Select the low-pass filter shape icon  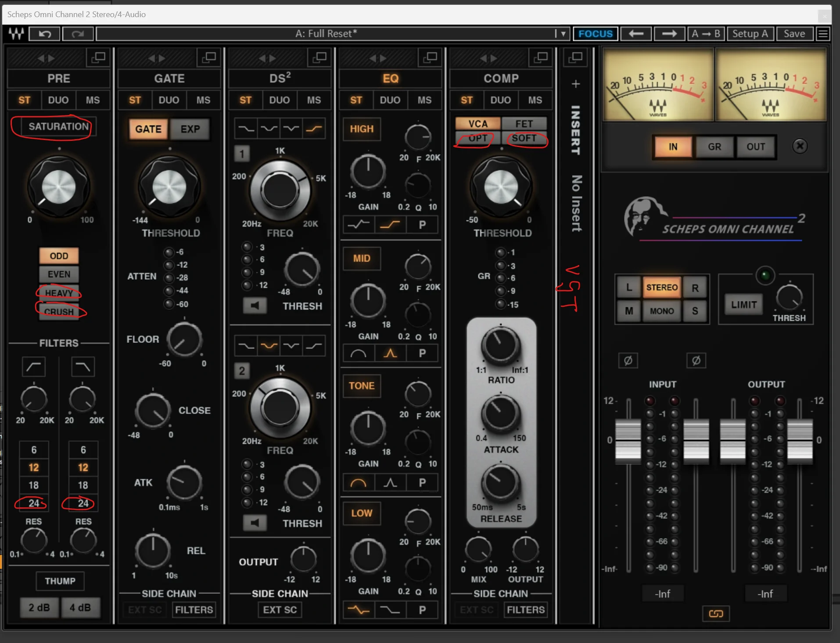click(x=83, y=366)
